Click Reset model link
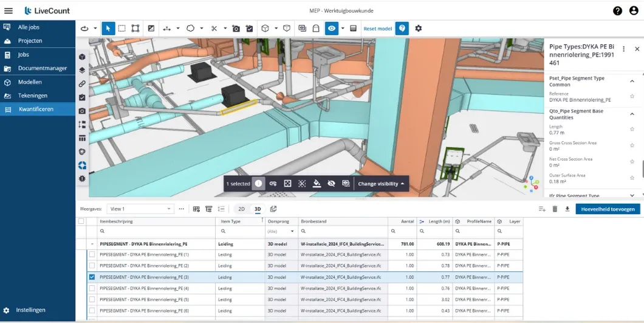The width and height of the screenshot is (644, 323). (x=377, y=29)
